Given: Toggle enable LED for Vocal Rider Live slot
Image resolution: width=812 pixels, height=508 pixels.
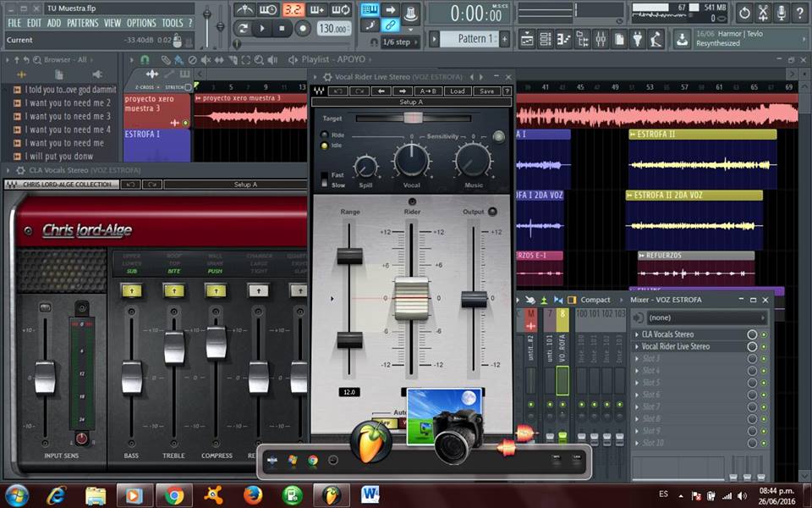Looking at the screenshot, I should pyautogui.click(x=764, y=346).
